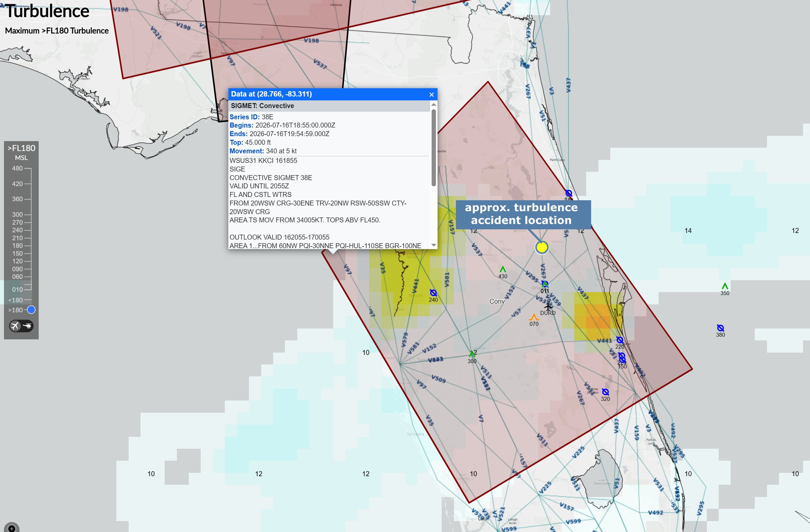Click the Movement: 340 at 5 kt line
This screenshot has width=810, height=532.
pyautogui.click(x=263, y=151)
